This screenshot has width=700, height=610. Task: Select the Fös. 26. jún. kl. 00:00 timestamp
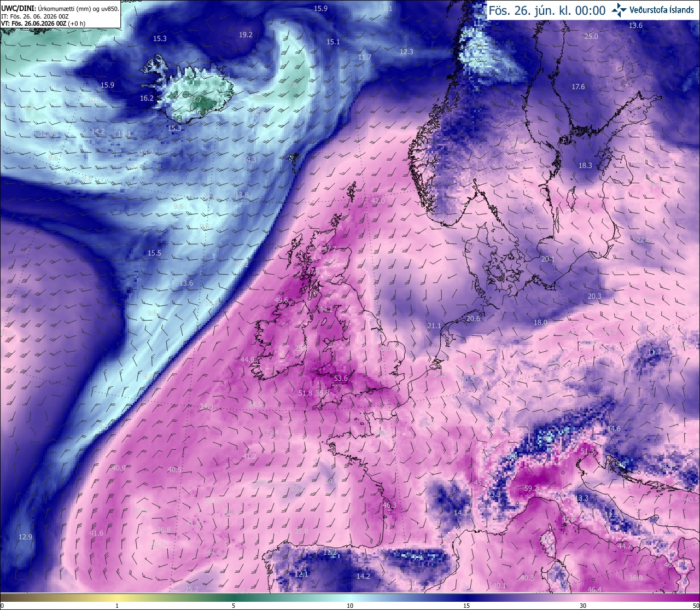pos(547,10)
